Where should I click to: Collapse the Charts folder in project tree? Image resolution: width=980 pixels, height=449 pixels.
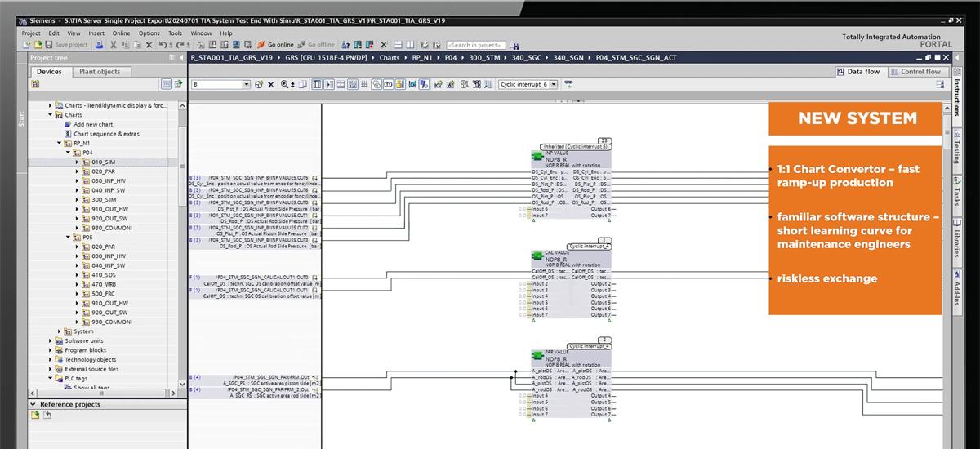(x=50, y=115)
